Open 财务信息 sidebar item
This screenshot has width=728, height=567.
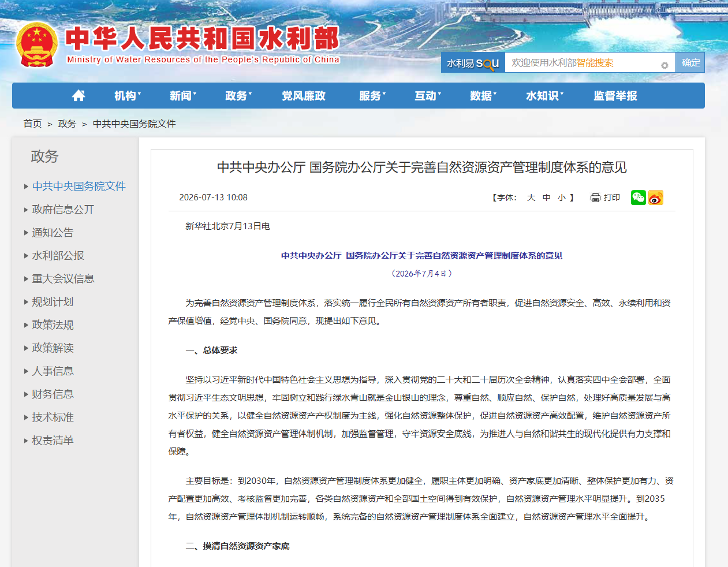53,394
